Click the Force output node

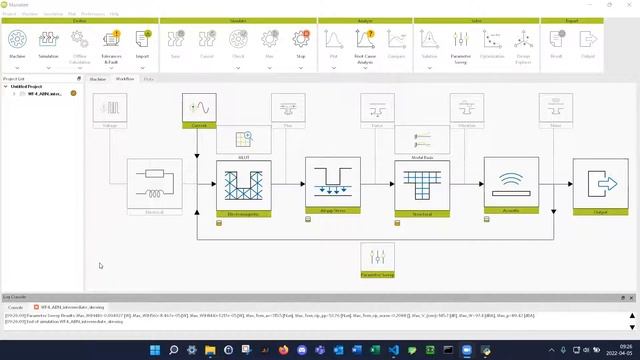378,111
